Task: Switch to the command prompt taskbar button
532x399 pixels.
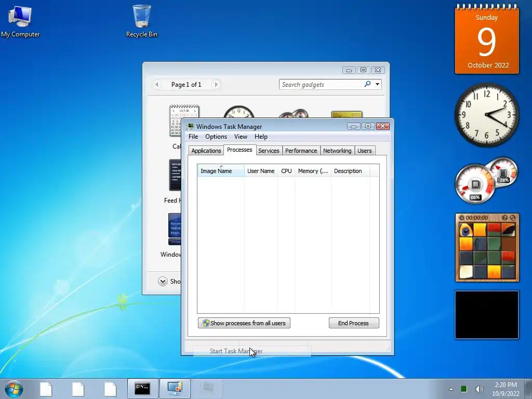Action: click(142, 389)
